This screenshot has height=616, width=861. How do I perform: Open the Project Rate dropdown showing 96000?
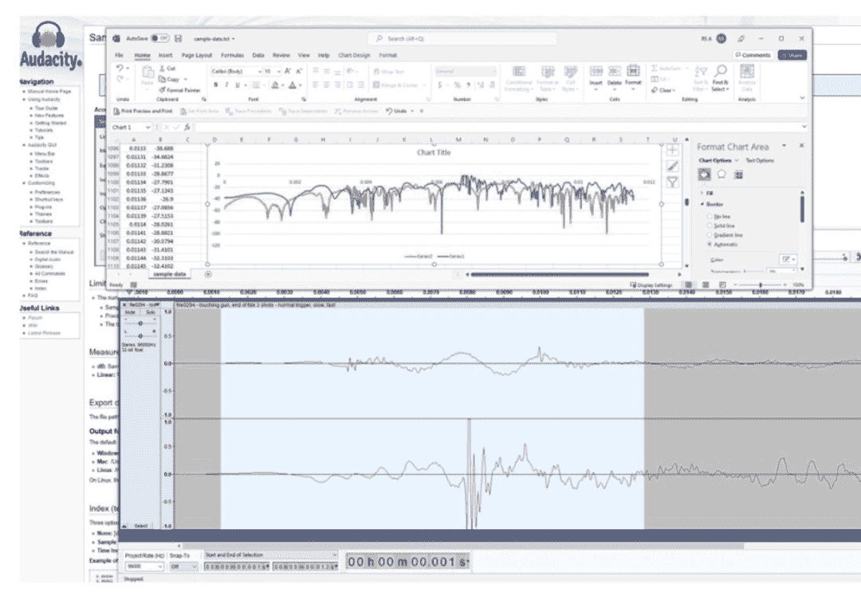tap(144, 565)
